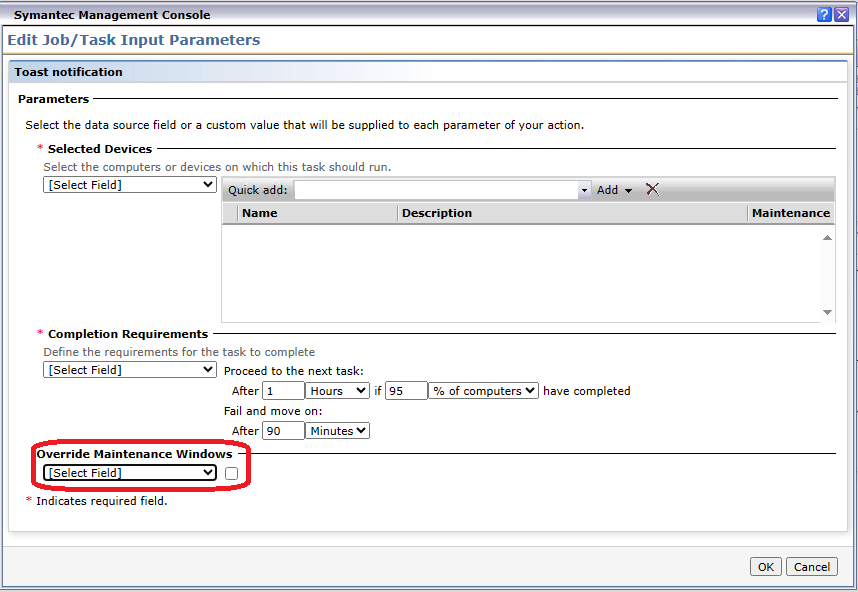This screenshot has width=858, height=592.
Task: Click the fail timeout field showing 90
Action: point(282,431)
